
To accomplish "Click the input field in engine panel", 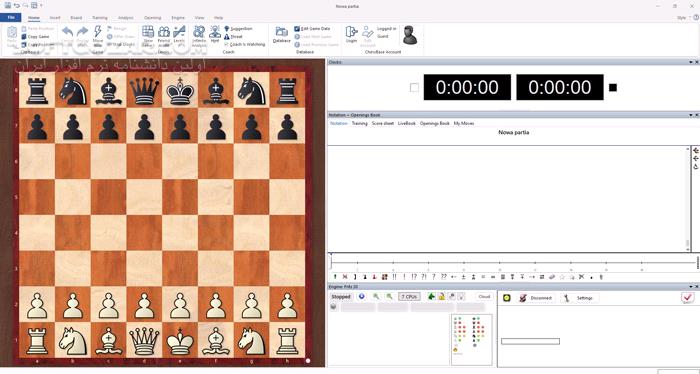I will (530, 341).
